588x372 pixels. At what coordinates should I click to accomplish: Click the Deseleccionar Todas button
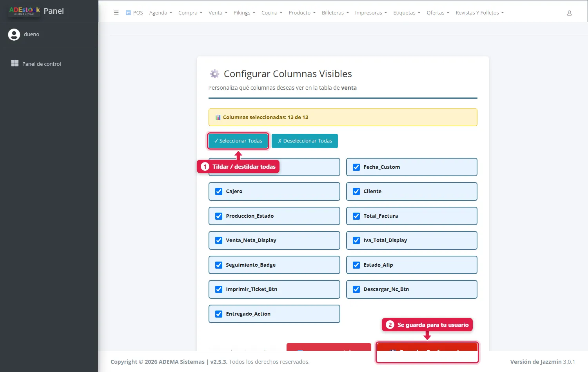(x=305, y=141)
